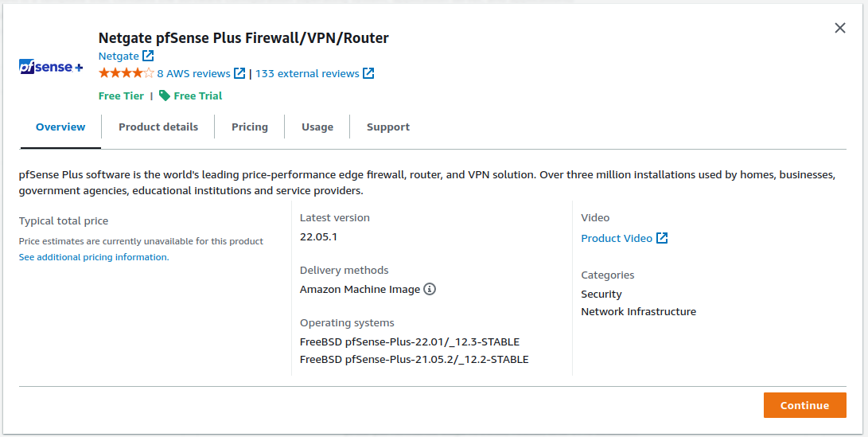The image size is (868, 437).
Task: Click the orange star rating icons
Action: pos(126,73)
